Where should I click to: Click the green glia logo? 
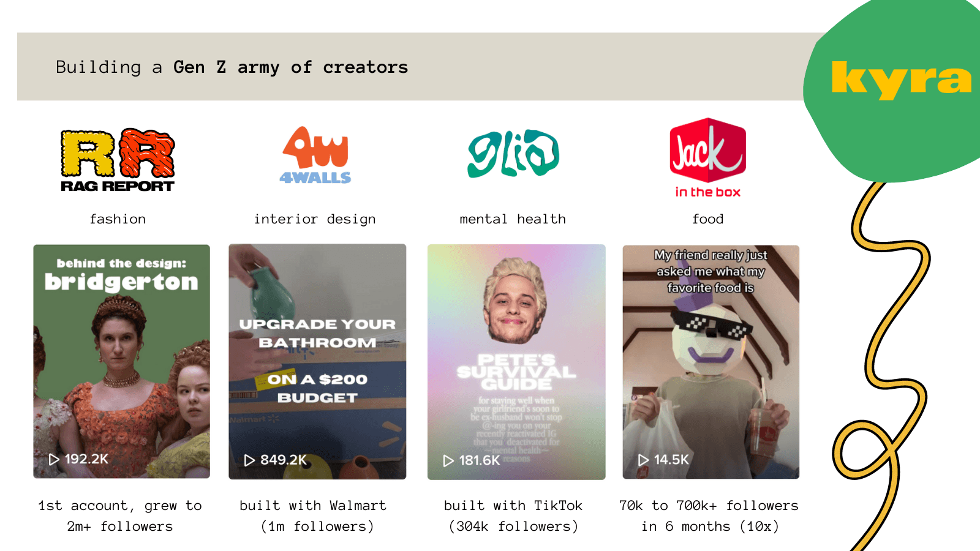coord(513,154)
